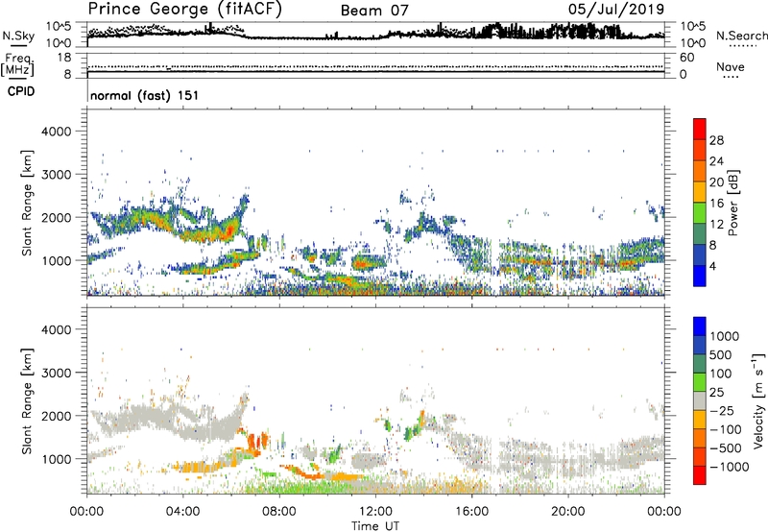Viewport: 768px width, 532px height.
Task: Click the 'Slant Range [km]' label of the velocity panel
Action: click(27, 400)
